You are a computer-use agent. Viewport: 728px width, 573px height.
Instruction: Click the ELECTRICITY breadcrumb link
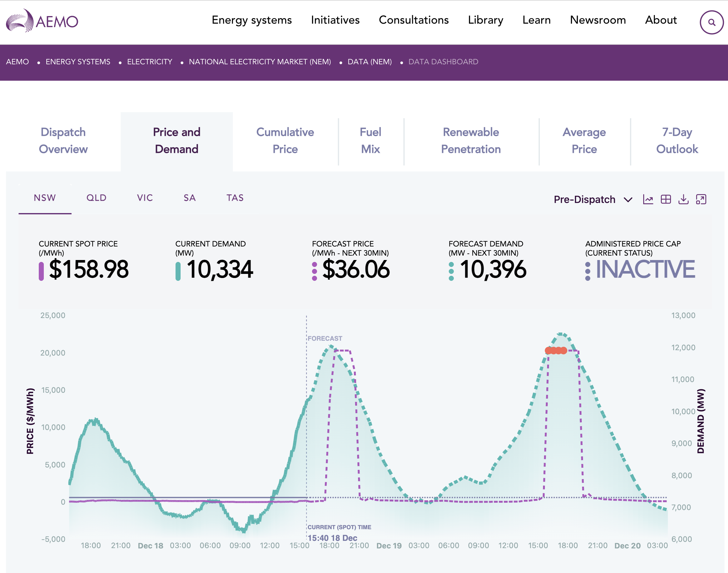point(149,62)
